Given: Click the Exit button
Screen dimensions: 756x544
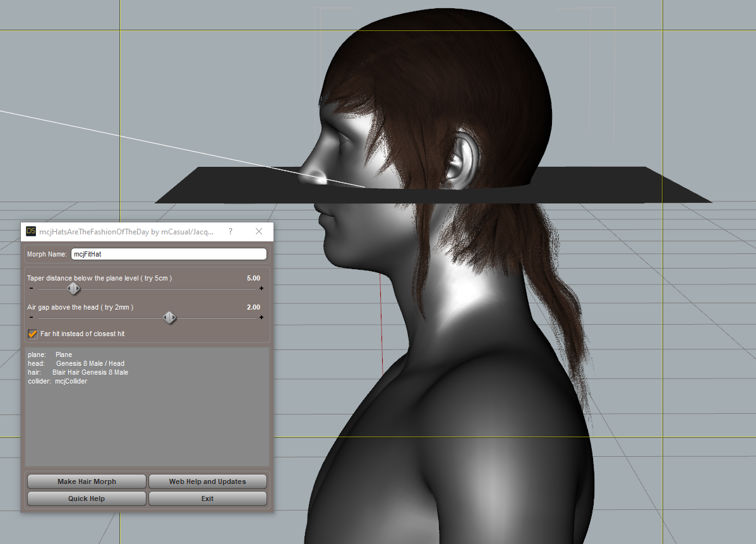Looking at the screenshot, I should pos(207,499).
